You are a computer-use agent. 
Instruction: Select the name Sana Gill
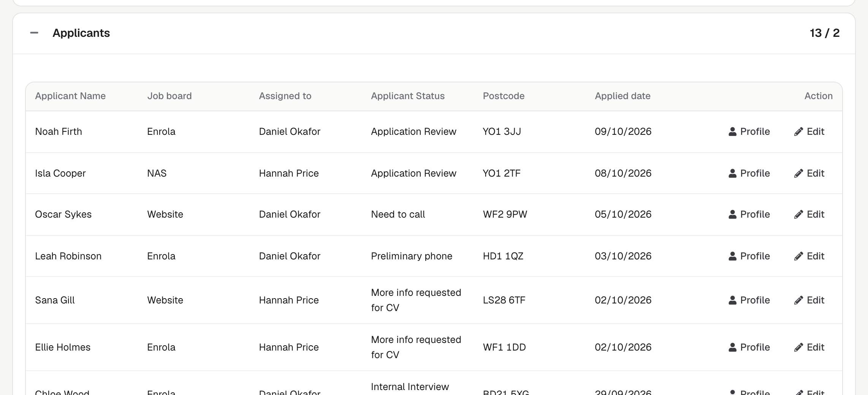(55, 300)
